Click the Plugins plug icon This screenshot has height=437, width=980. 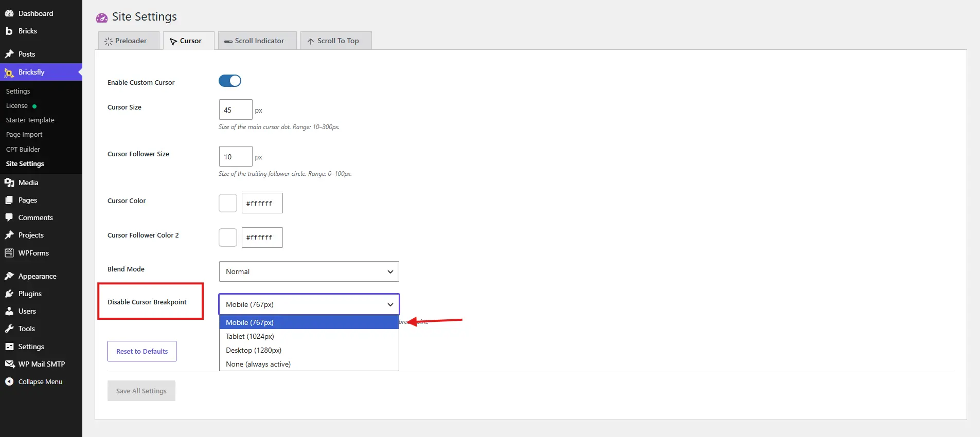[9, 294]
